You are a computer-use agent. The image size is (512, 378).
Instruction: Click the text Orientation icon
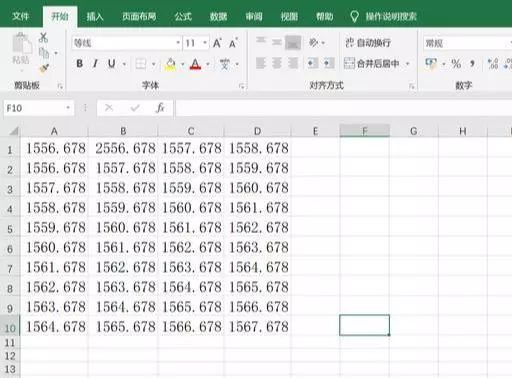[x=313, y=42]
